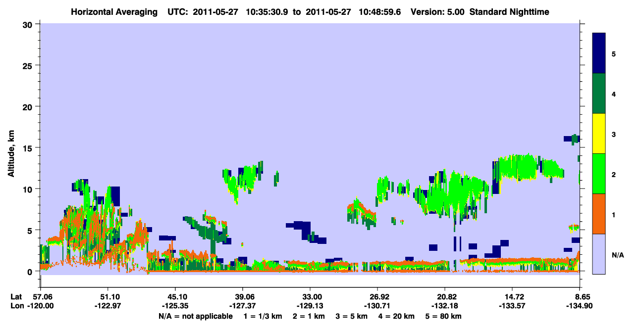The height and width of the screenshot is (330, 644).
Task: Click the longitude value -129.13
Action: (x=310, y=306)
